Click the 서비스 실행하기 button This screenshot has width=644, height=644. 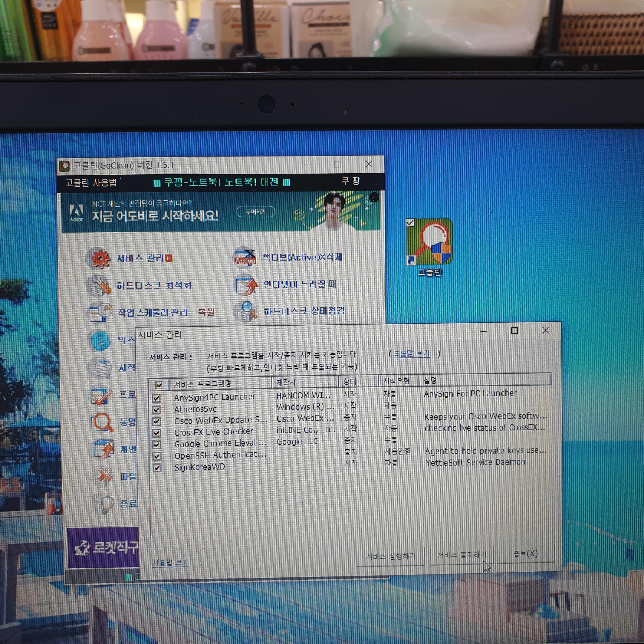coord(391,556)
